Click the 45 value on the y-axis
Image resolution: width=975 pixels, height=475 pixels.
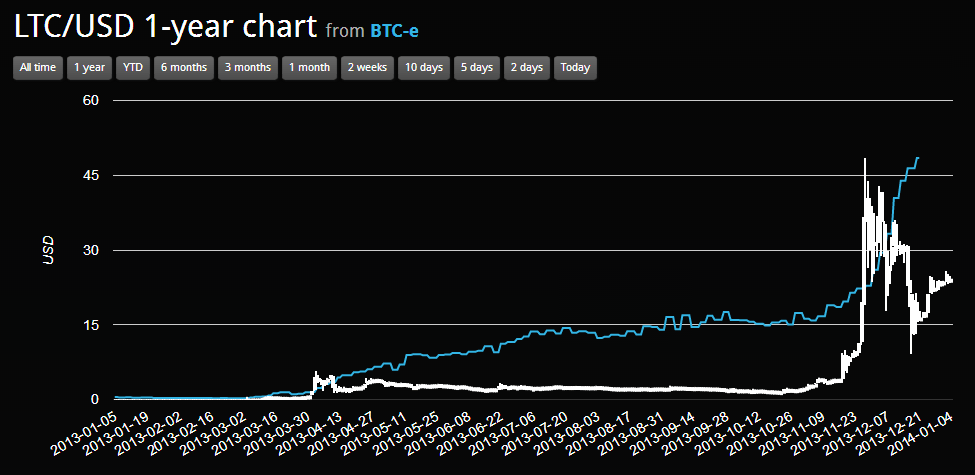point(92,175)
